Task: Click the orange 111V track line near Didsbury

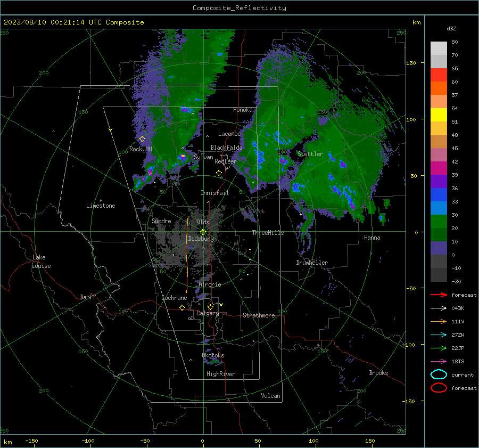Action: click(x=187, y=255)
